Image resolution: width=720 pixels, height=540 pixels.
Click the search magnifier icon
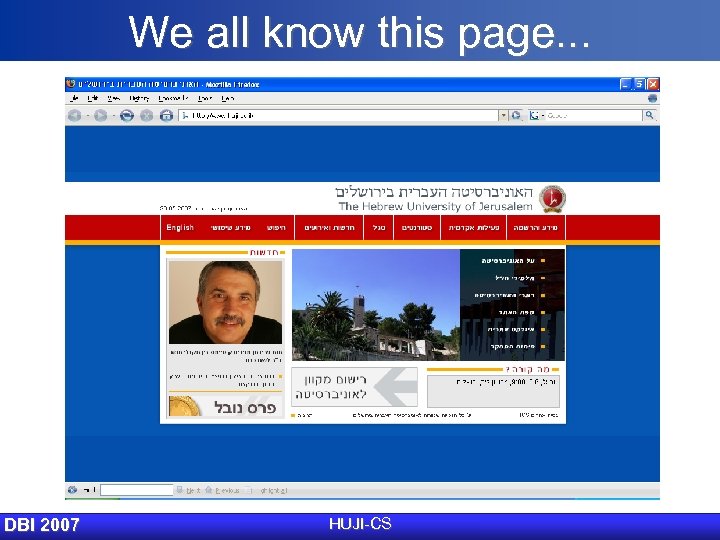click(x=649, y=115)
